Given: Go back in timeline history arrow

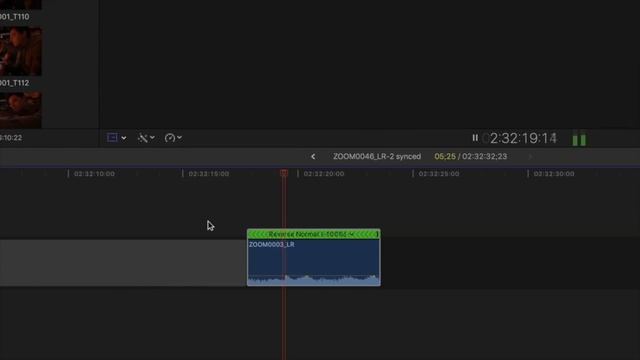Looking at the screenshot, I should [x=313, y=156].
